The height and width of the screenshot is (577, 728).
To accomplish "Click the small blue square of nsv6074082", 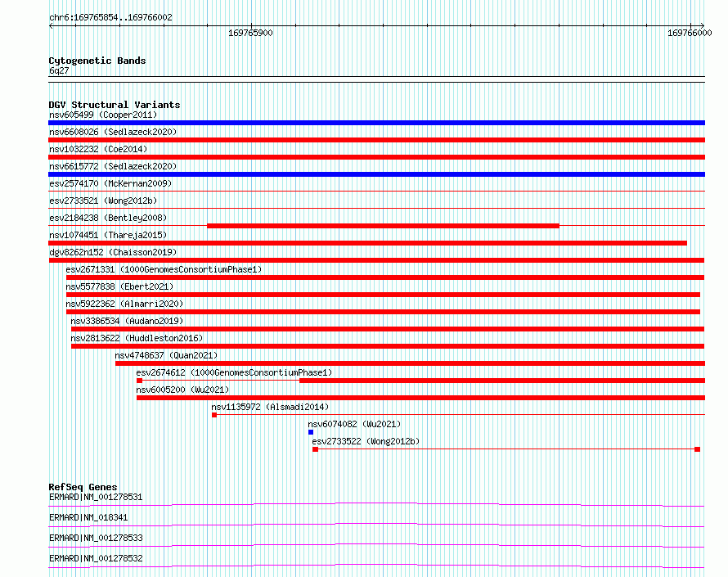I will pyautogui.click(x=311, y=432).
